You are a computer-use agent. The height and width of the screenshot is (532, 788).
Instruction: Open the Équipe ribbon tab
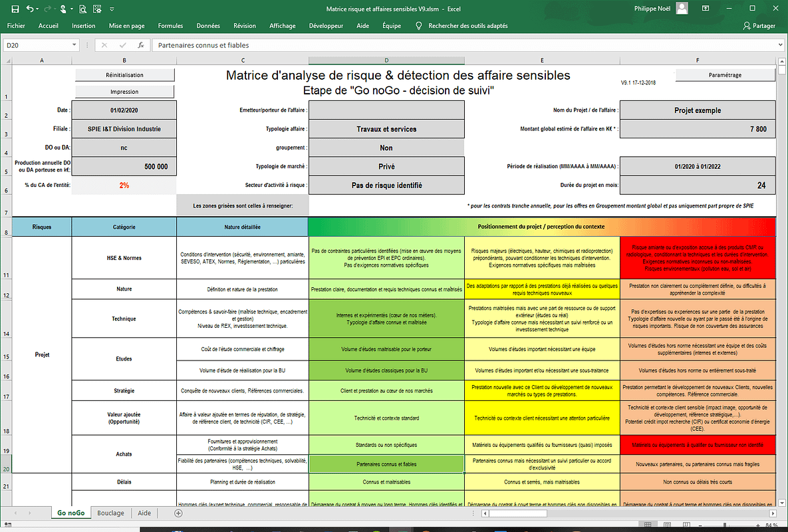point(392,26)
